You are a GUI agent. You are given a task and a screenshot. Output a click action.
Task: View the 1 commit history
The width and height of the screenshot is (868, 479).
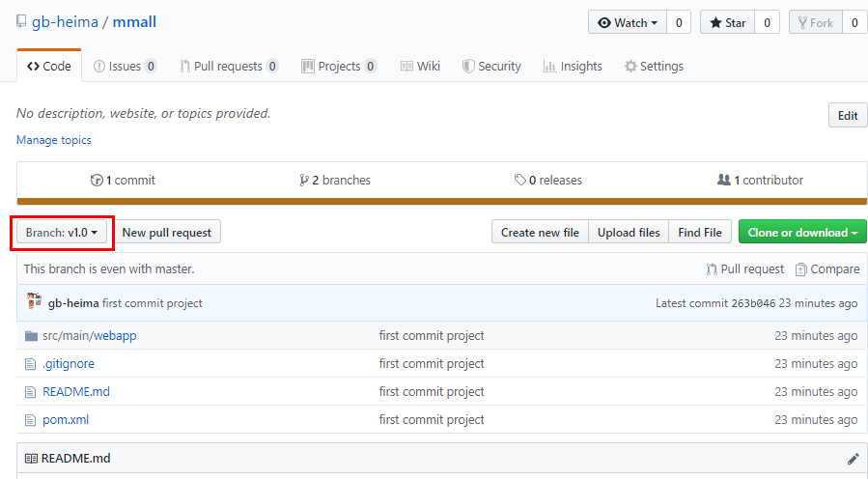[123, 180]
